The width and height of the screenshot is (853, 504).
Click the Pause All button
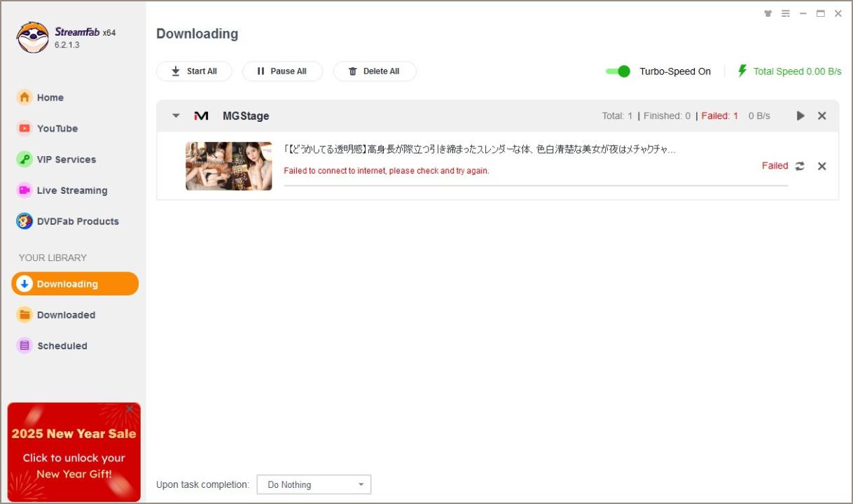[x=282, y=71]
